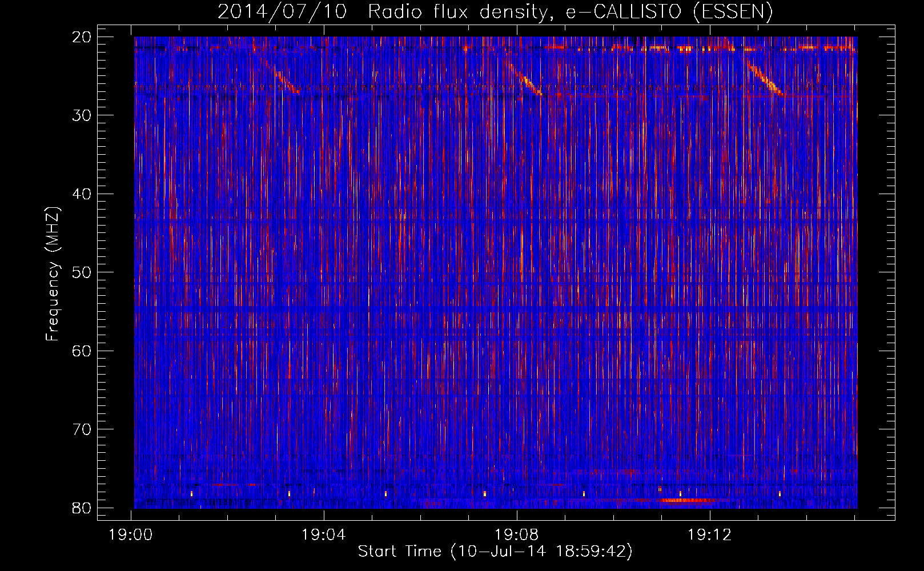Click the 'Frequency (MHZ)' axis label

(x=53, y=274)
